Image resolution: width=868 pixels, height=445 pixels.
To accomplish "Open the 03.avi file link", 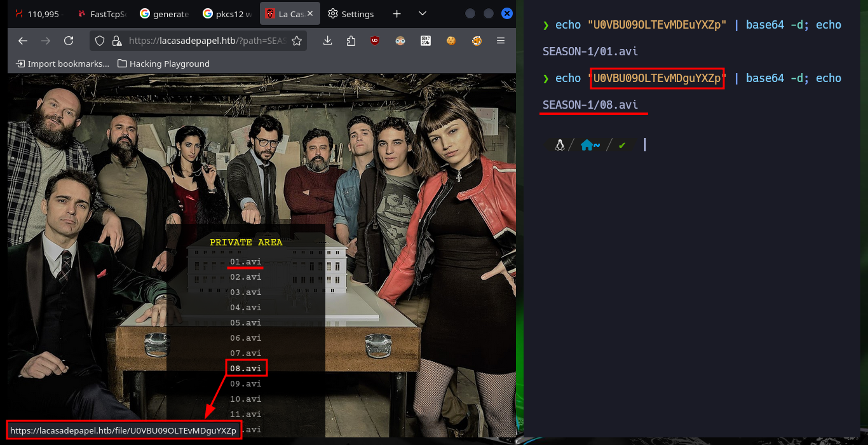I will [245, 292].
